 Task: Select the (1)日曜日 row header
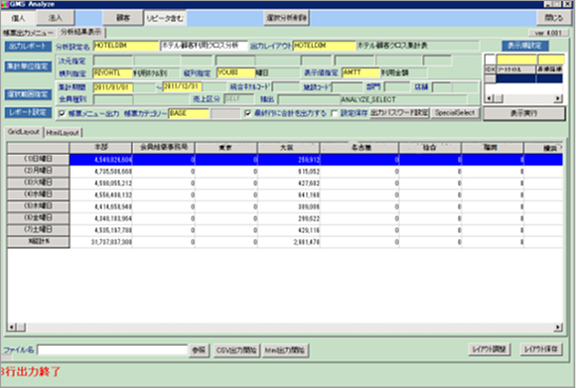coord(38,159)
